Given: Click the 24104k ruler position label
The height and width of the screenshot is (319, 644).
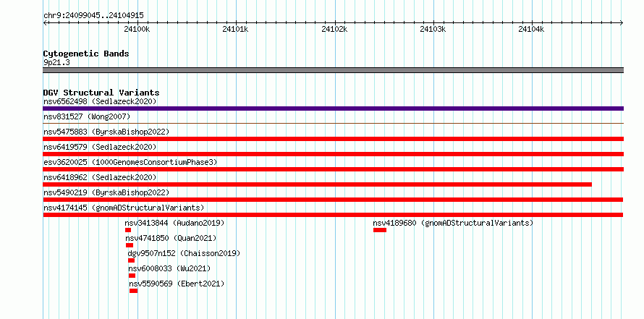Looking at the screenshot, I should point(531,29).
